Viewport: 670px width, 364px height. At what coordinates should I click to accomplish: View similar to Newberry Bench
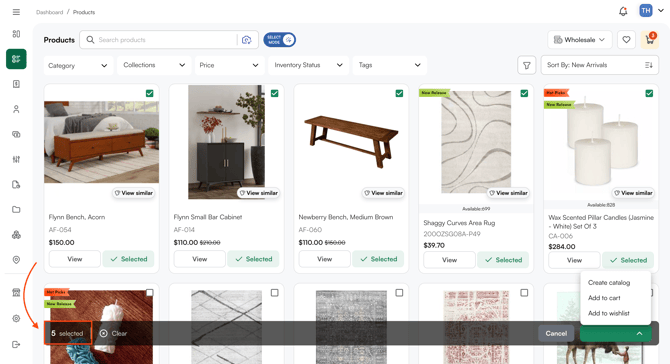[383, 193]
